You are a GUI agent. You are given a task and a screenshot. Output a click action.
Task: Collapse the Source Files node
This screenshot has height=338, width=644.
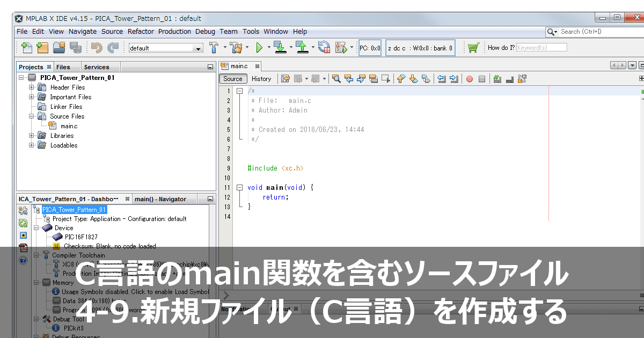point(31,116)
